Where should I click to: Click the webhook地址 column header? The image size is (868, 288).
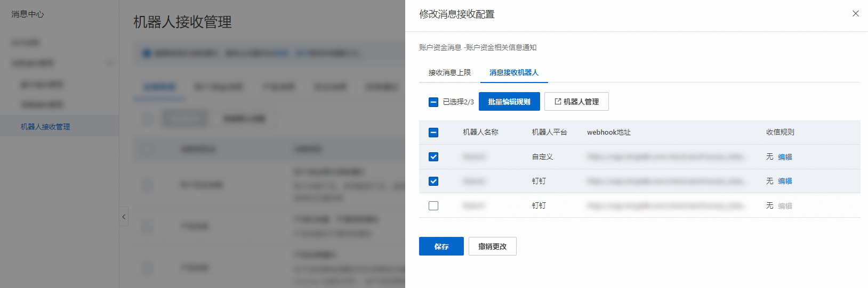click(609, 133)
